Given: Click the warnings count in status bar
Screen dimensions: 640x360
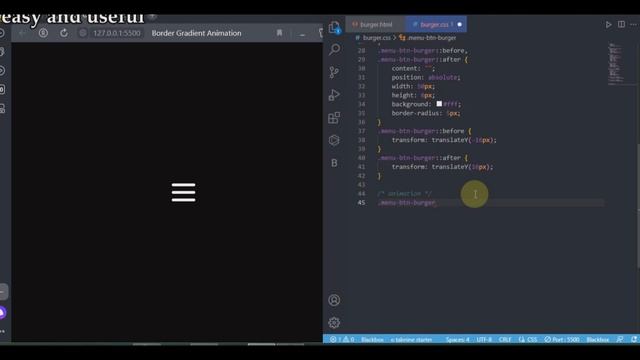Looking at the screenshot, I should [x=349, y=340].
